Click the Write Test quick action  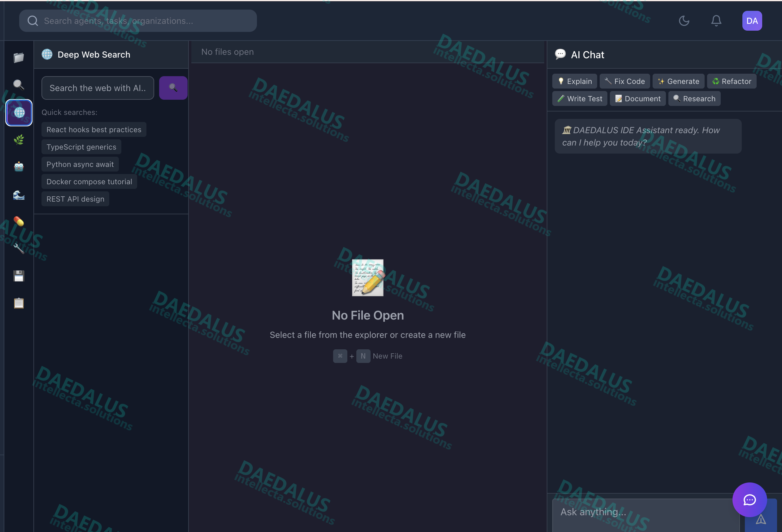[x=580, y=98]
